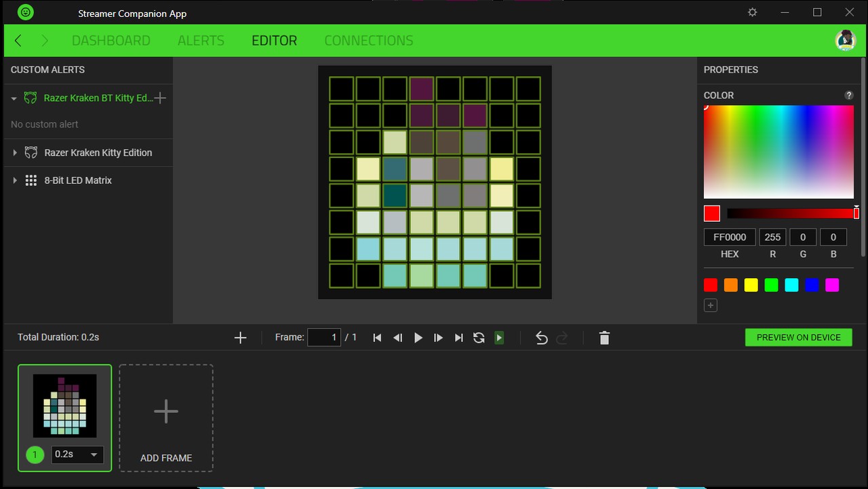Click the G value field
The image size is (868, 489).
point(803,237)
